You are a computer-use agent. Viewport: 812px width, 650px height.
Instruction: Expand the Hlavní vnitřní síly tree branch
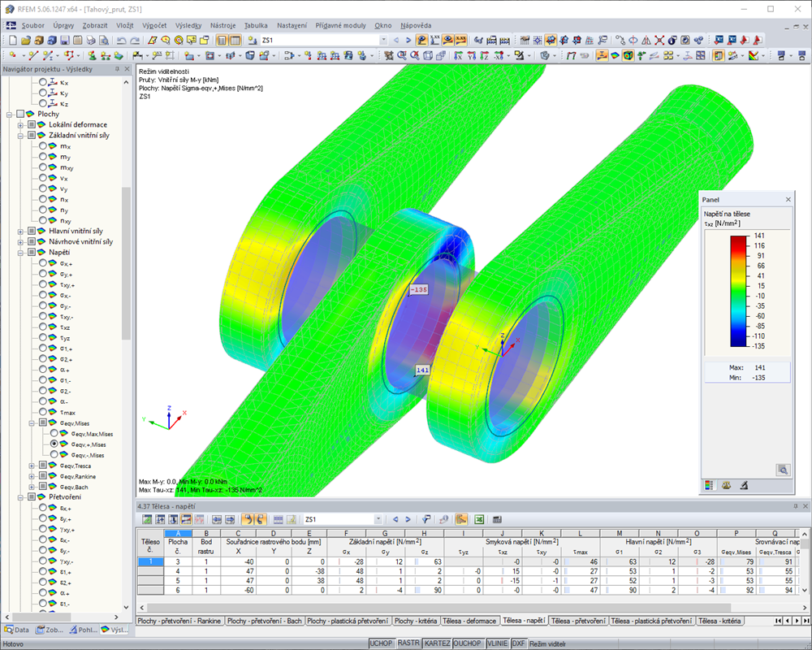[x=20, y=231]
